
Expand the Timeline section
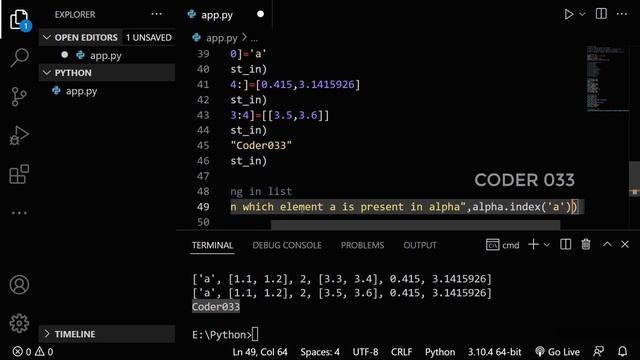(47, 334)
